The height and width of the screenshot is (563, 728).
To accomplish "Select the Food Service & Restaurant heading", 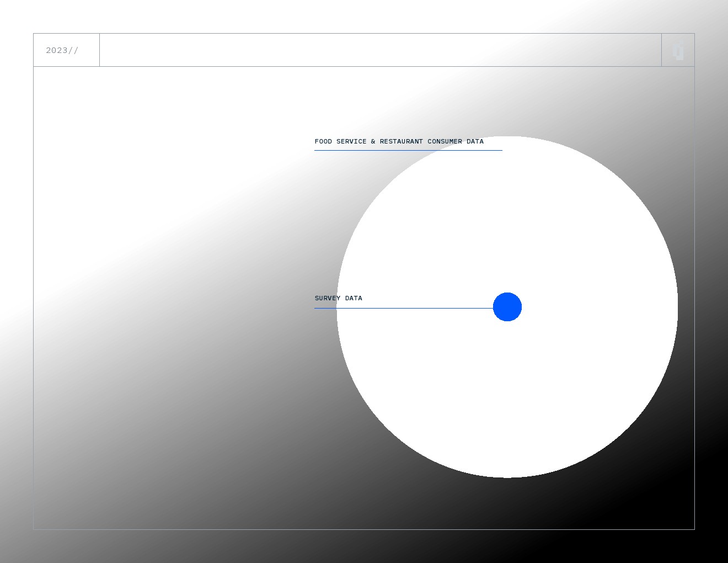I will tap(399, 142).
